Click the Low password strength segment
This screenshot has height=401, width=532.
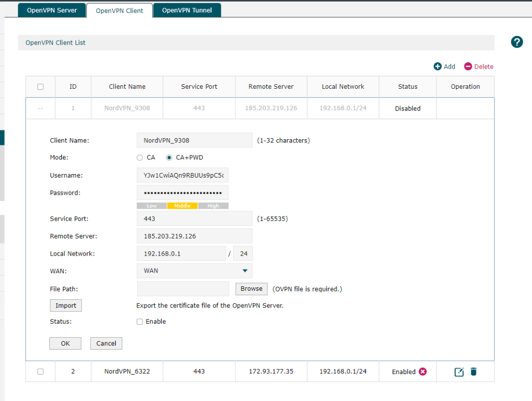(x=152, y=206)
